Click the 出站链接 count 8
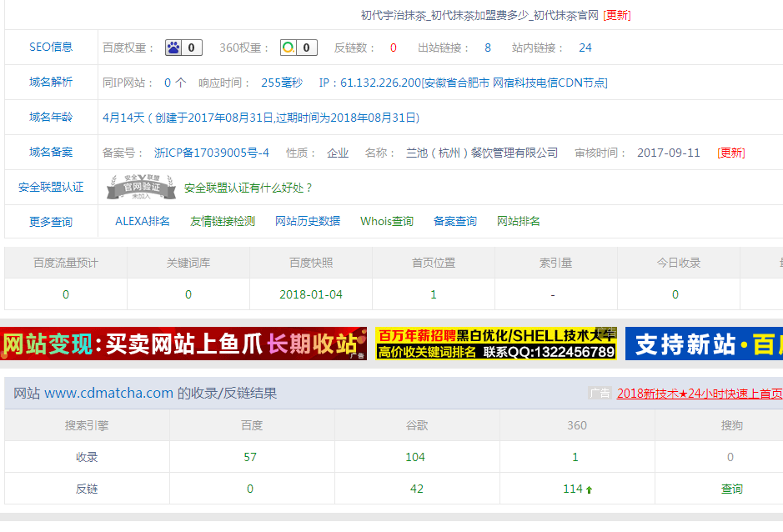This screenshot has height=532, width=783. pos(488,48)
